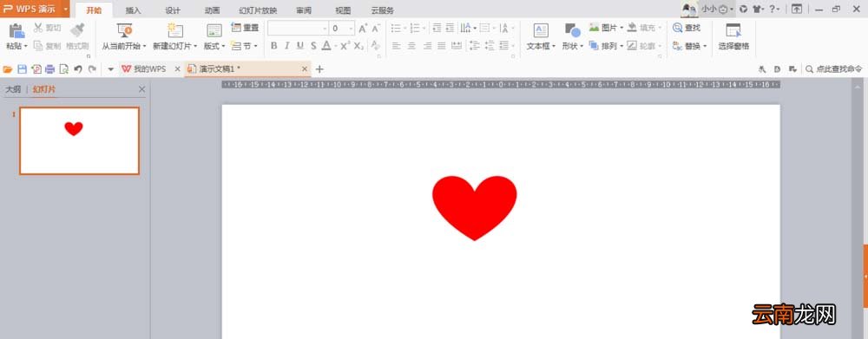Increase font size with larger A icon
The image size is (868, 339).
click(363, 29)
